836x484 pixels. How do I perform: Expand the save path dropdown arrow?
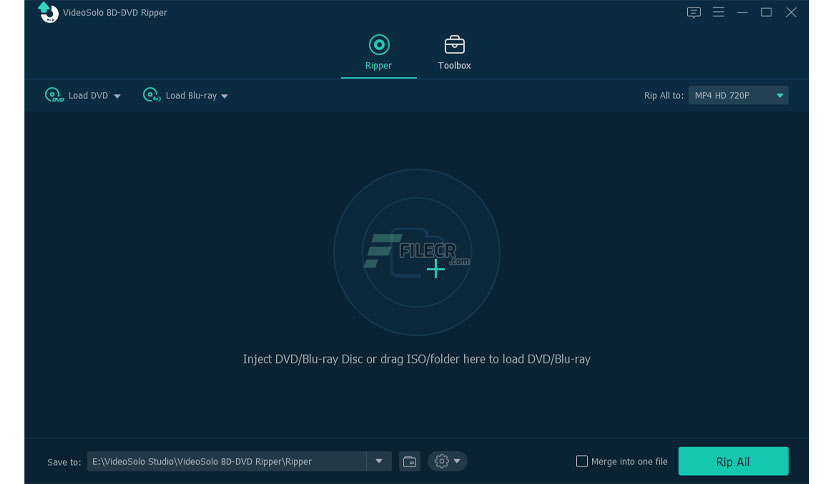coord(379,461)
